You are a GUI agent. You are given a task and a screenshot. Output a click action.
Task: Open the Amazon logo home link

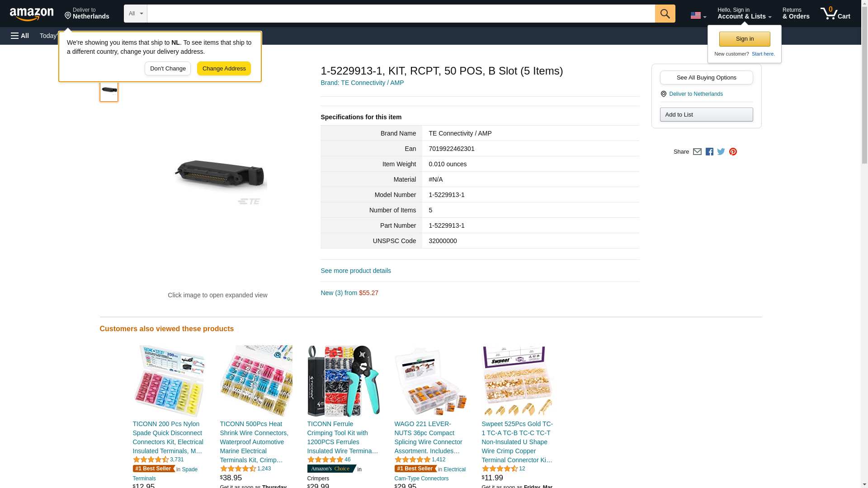[32, 14]
